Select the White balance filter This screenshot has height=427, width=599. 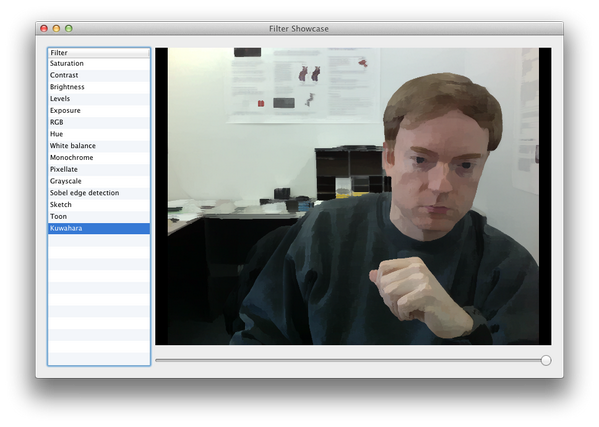coord(99,146)
